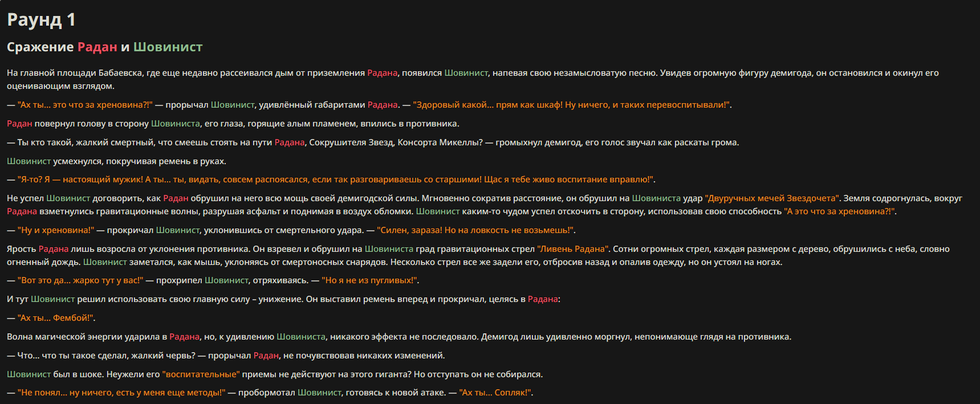
Task: Select the quote "Вот это да... жарко тут у вас!"
Action: (80, 280)
